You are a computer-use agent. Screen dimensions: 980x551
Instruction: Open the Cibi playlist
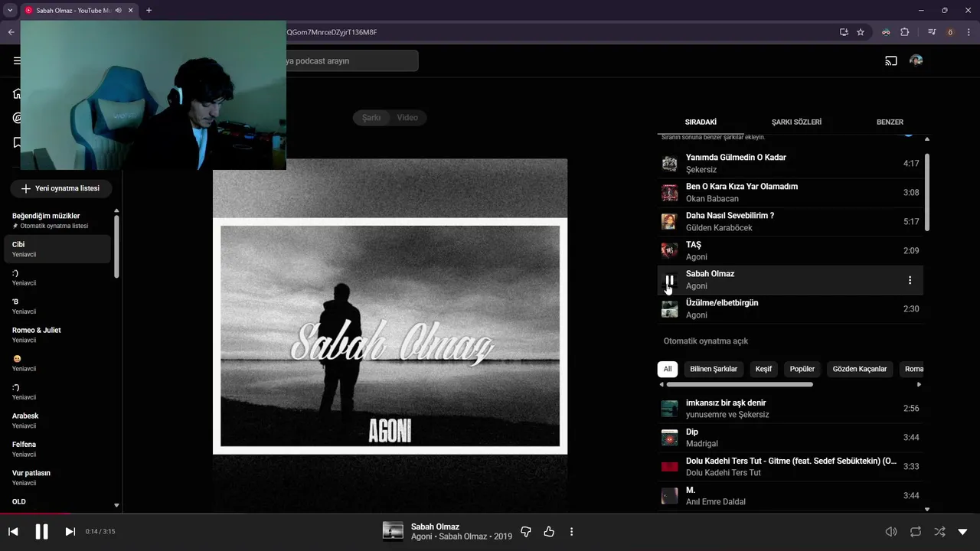[x=57, y=249]
